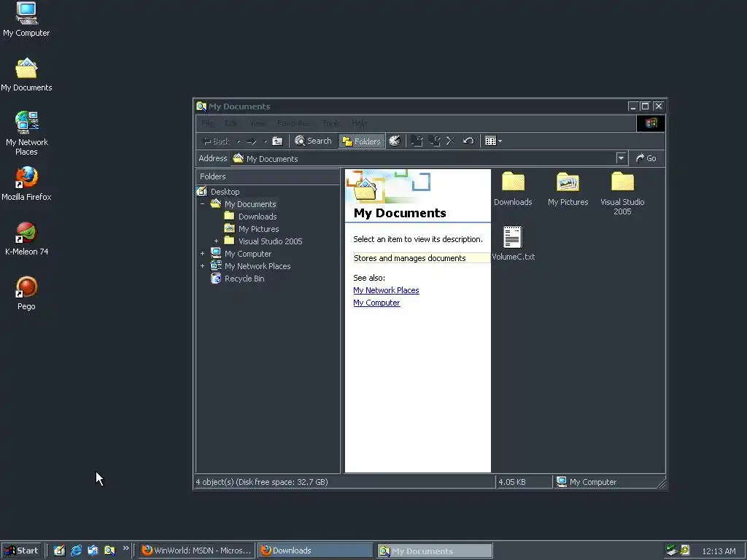The width and height of the screenshot is (747, 560).
Task: Launch Internet Explorer from quick launch
Action: tap(76, 551)
